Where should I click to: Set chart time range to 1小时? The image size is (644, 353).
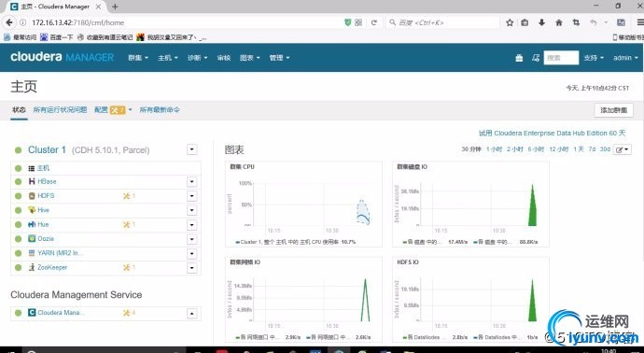(494, 149)
